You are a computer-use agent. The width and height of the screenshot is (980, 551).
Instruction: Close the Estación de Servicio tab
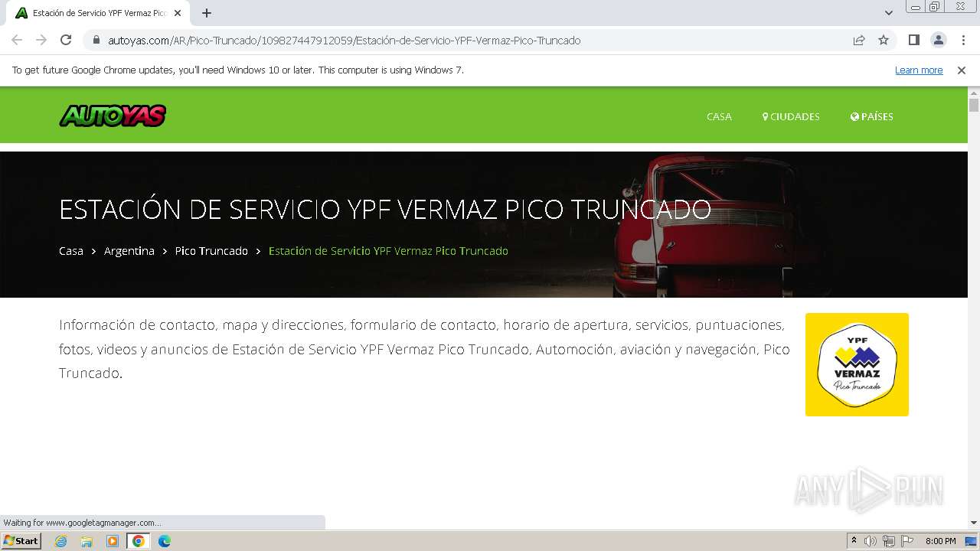178,13
